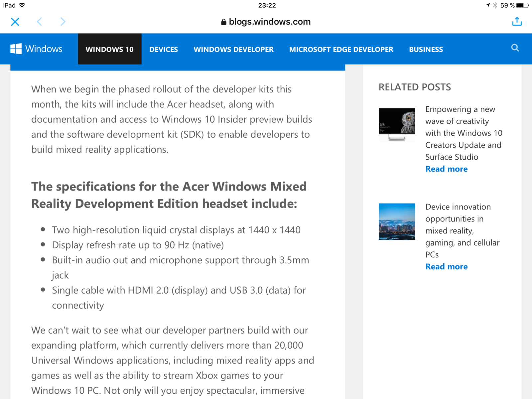This screenshot has height=399, width=532.
Task: Read more about Device innovation post
Action: point(447,267)
